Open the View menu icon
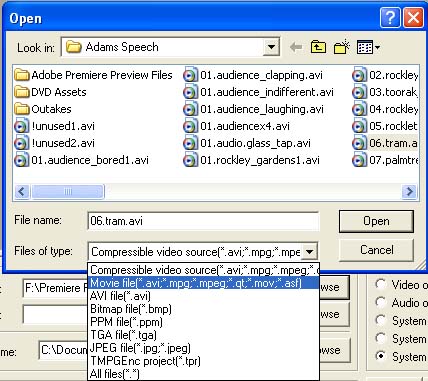 [364, 47]
